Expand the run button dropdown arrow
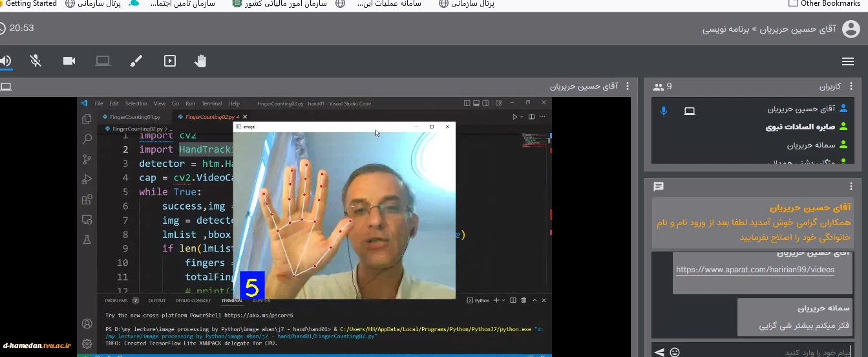Viewport: 868px width, 357px height. click(522, 117)
